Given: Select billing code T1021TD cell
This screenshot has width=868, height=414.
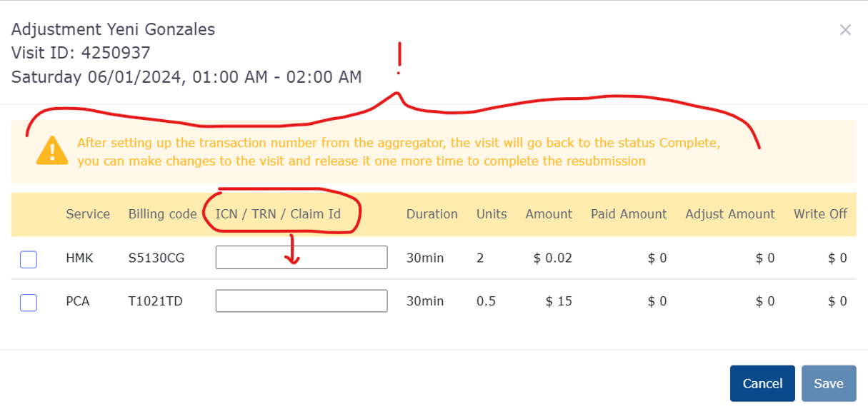Looking at the screenshot, I should (x=156, y=302).
